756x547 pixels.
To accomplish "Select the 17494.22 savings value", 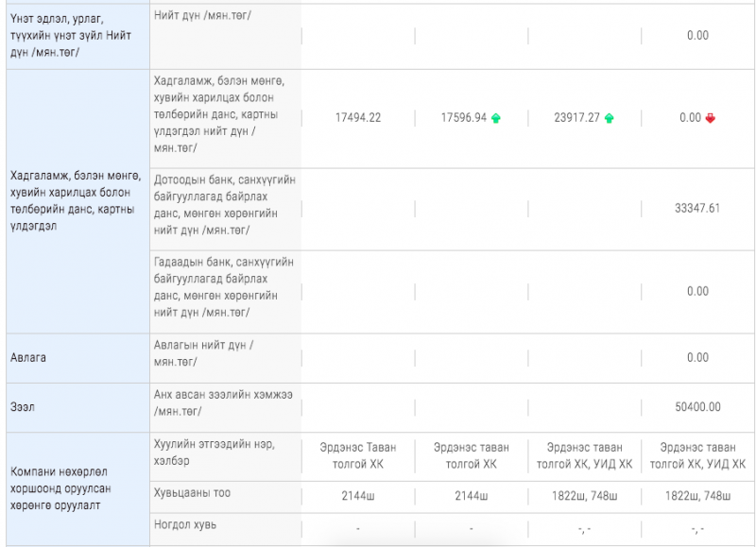I will pos(358,118).
